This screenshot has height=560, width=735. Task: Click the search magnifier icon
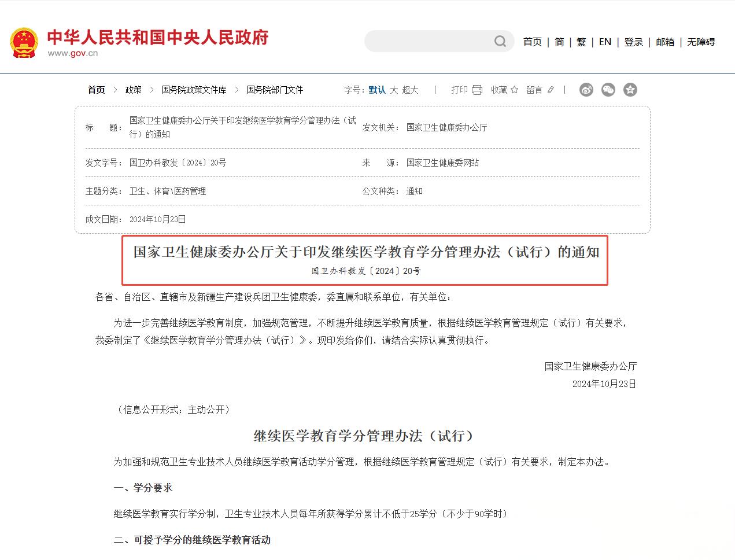500,41
